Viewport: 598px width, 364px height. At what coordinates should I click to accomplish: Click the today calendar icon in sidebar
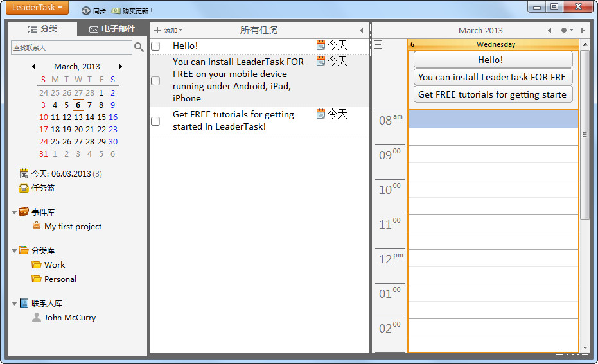[24, 173]
